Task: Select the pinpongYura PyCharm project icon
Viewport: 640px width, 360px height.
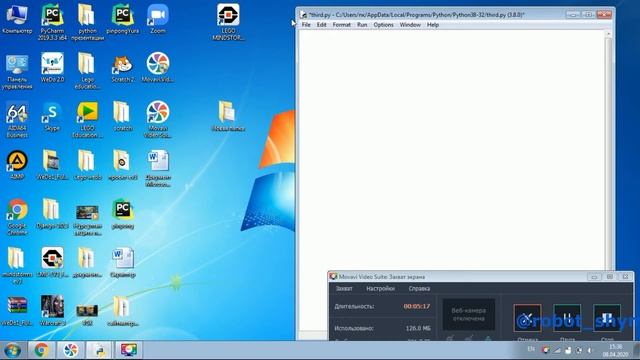Action: tap(123, 19)
